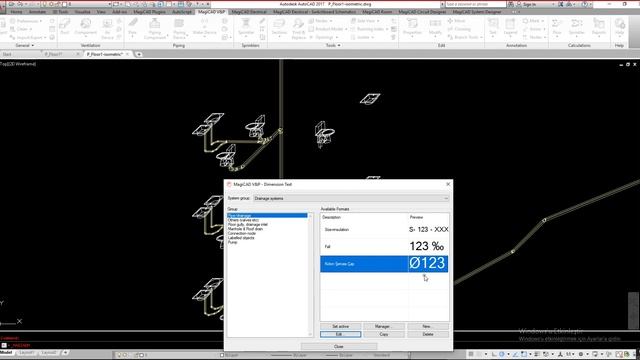Screen dimensions: 640x360
Task: Select 'Connection node' in Group list
Action: pos(242,233)
